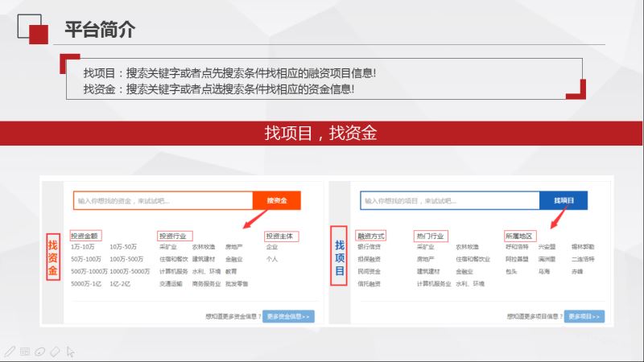Choose the arrow pointer tool
644x362 pixels.
coord(71,352)
